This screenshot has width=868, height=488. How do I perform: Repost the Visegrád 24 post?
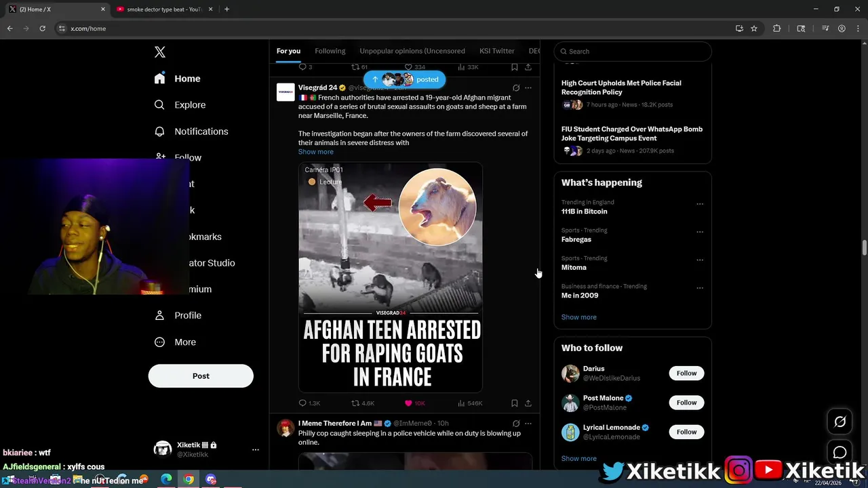click(363, 403)
